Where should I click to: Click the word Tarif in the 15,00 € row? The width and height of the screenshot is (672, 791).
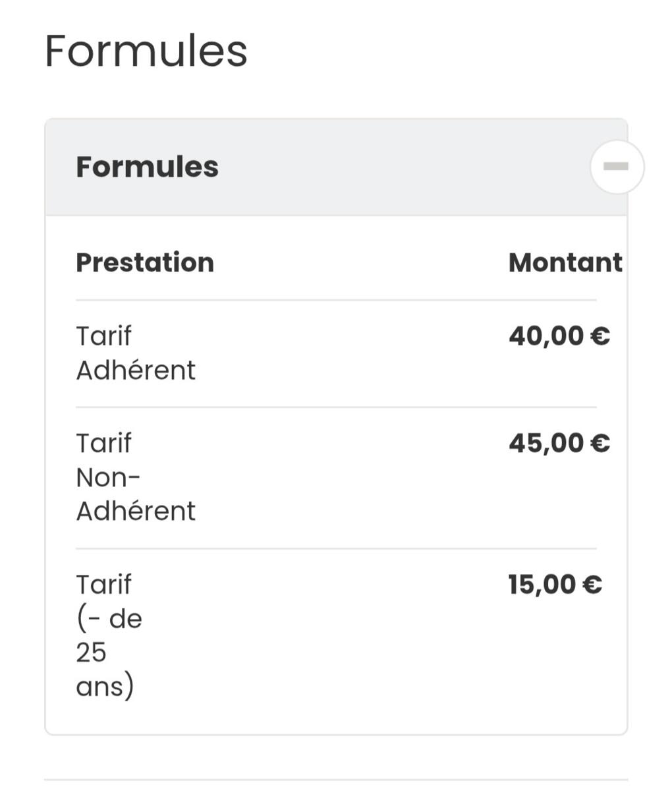point(103,585)
